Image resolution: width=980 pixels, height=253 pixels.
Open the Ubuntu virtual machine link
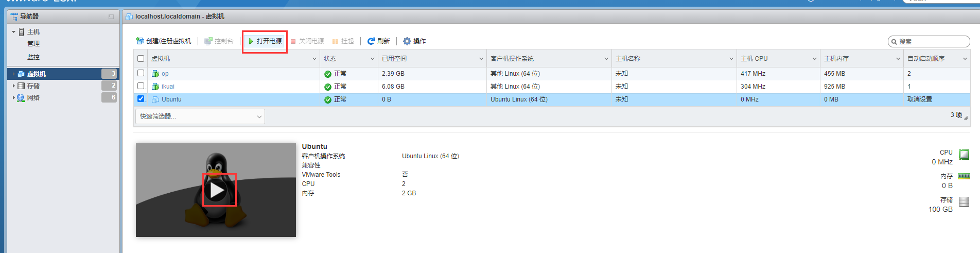click(x=171, y=99)
